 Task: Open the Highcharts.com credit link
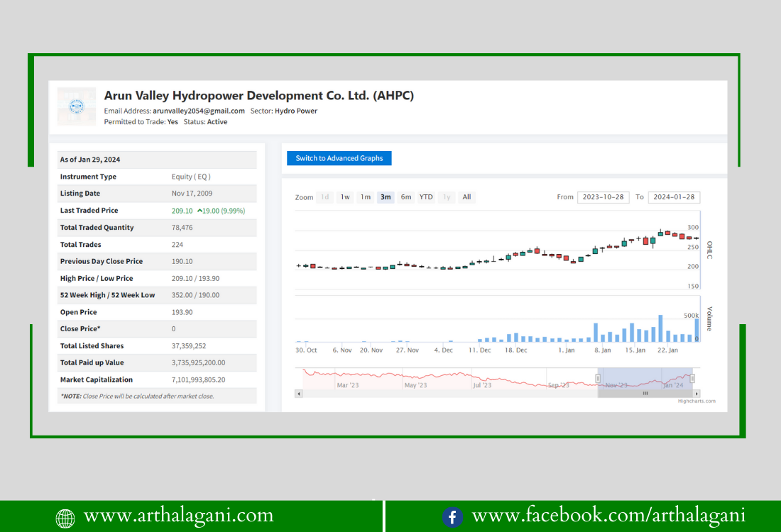tap(697, 401)
